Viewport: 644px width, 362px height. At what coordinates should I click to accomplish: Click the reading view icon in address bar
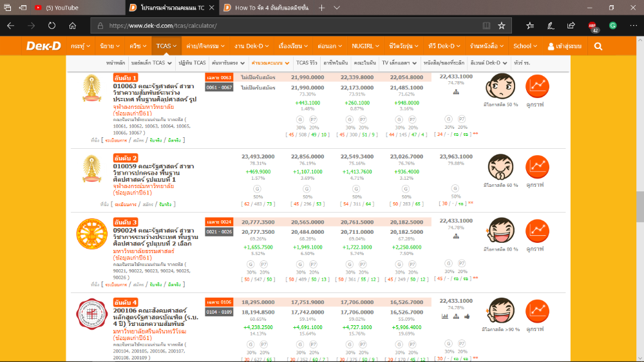point(485,26)
